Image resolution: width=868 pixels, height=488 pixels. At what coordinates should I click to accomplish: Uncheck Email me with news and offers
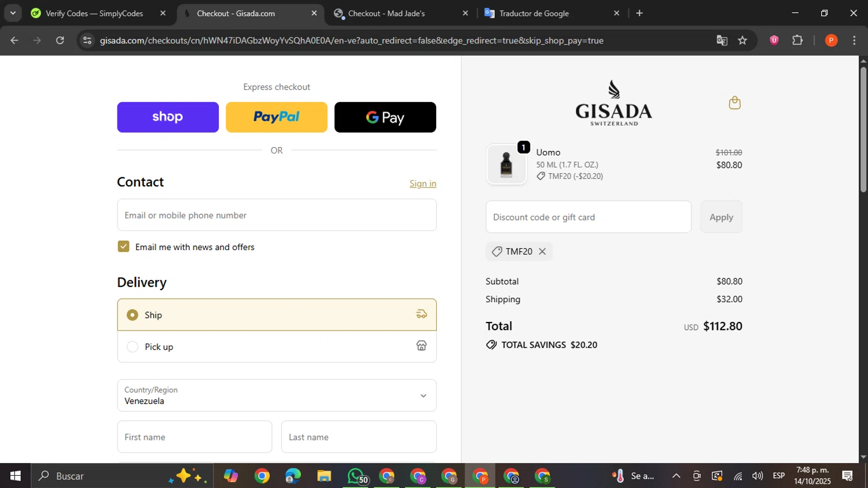123,247
